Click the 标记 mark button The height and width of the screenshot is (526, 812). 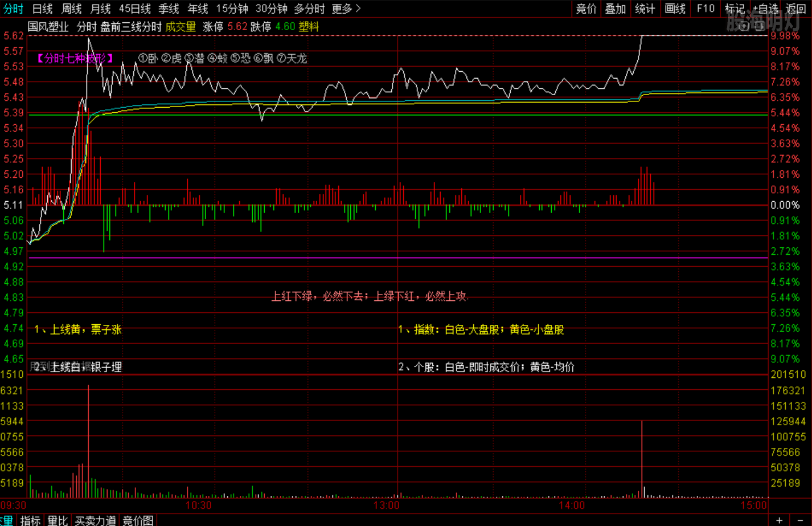coord(735,9)
